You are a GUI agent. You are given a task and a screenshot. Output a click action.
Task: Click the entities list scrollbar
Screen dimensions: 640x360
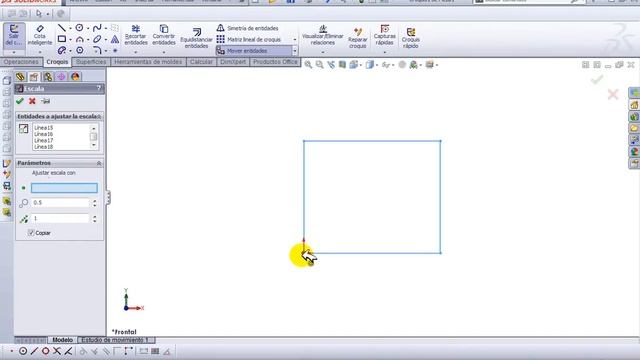(x=93, y=137)
